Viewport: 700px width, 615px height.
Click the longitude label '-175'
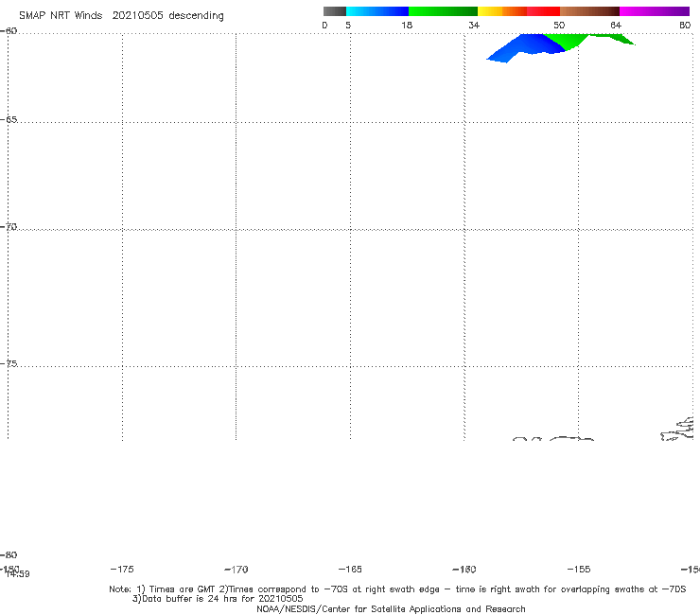point(122,569)
